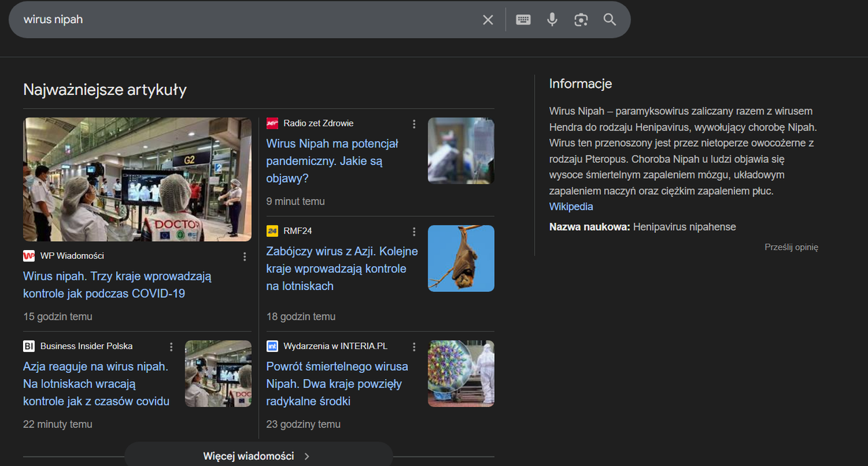The width and height of the screenshot is (868, 466).
Task: Click the 'WP Wiadomości' source name
Action: [72, 256]
